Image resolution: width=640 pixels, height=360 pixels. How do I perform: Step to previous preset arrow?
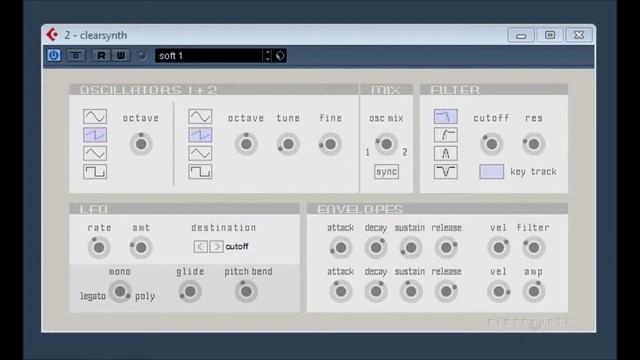pos(268,52)
